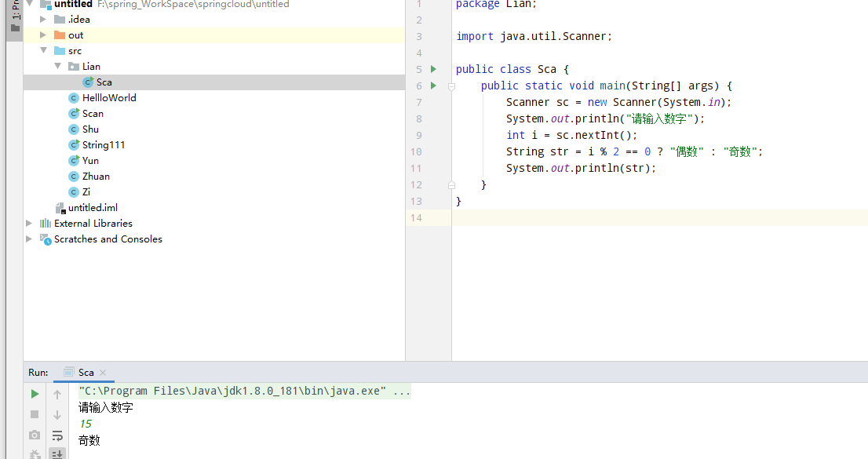Screen dimensions: 868x459
Task: Toggle scroll to end in Run console
Action: (x=57, y=454)
